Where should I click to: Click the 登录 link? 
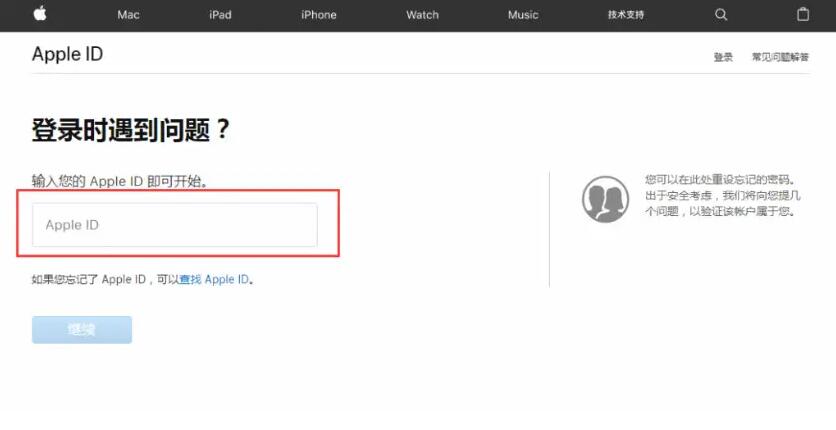tap(723, 57)
